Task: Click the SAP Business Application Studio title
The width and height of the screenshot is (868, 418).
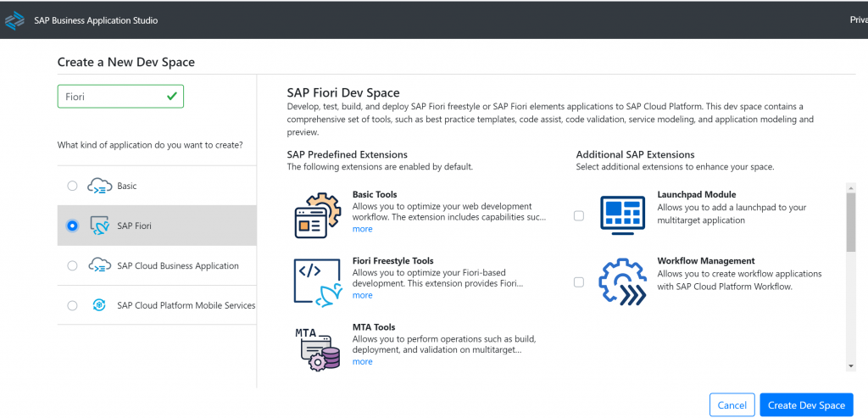Action: 96,20
